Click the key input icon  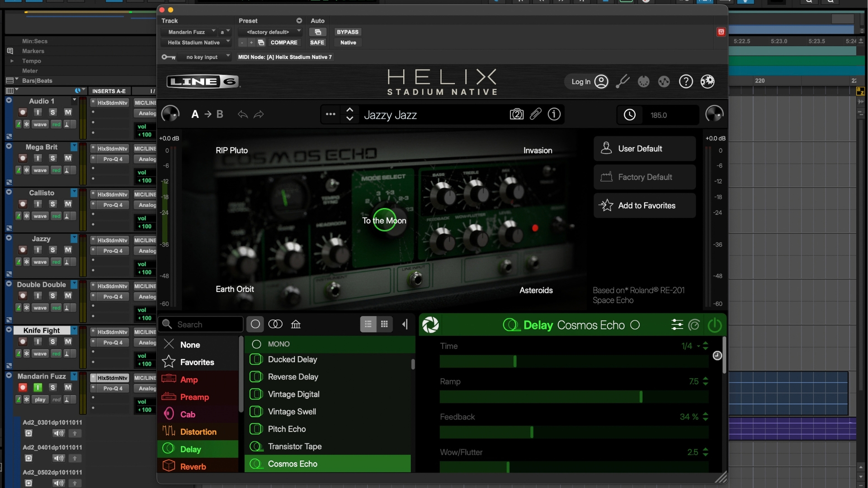pyautogui.click(x=168, y=57)
